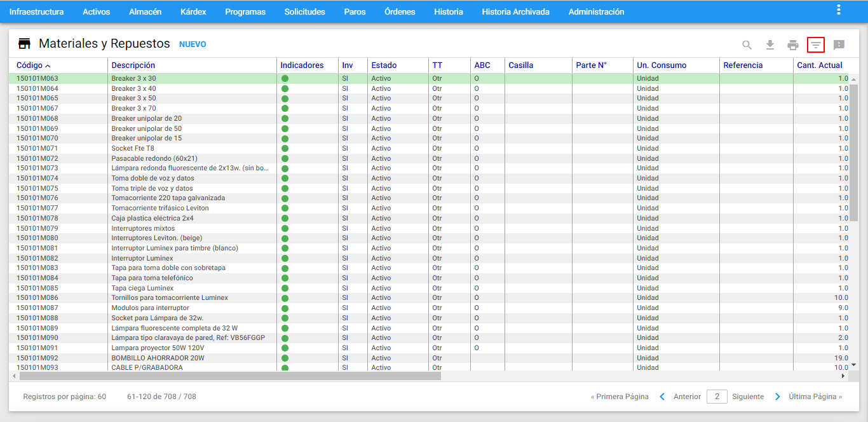Go to previous page chevron arrow
Image resolution: width=868 pixels, height=422 pixels.
[x=662, y=397]
